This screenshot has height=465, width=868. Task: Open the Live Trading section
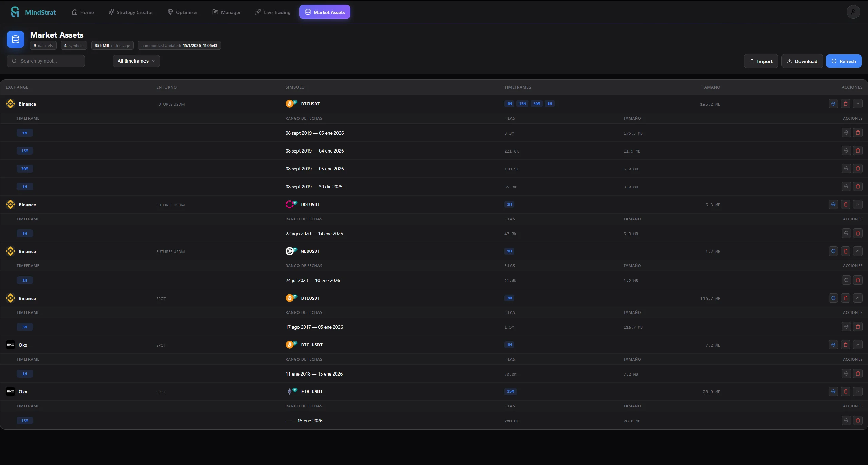click(x=272, y=12)
